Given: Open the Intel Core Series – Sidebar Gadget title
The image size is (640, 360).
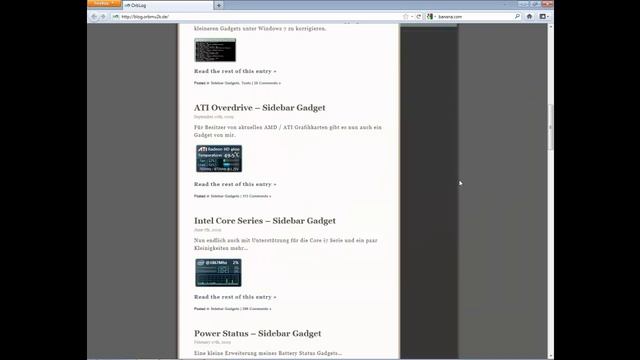Looking at the screenshot, I should [265, 221].
